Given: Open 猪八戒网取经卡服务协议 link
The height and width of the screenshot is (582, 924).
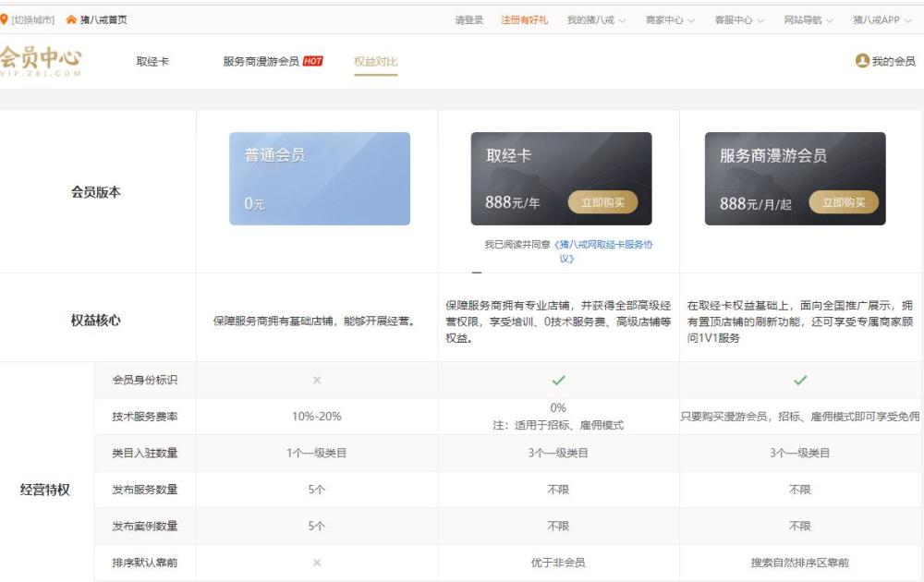Looking at the screenshot, I should point(603,251).
